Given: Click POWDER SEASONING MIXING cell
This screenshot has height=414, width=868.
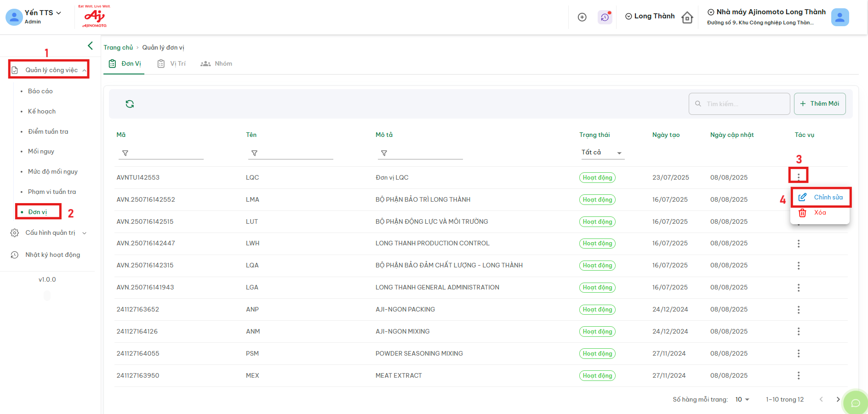Looking at the screenshot, I should [x=419, y=353].
